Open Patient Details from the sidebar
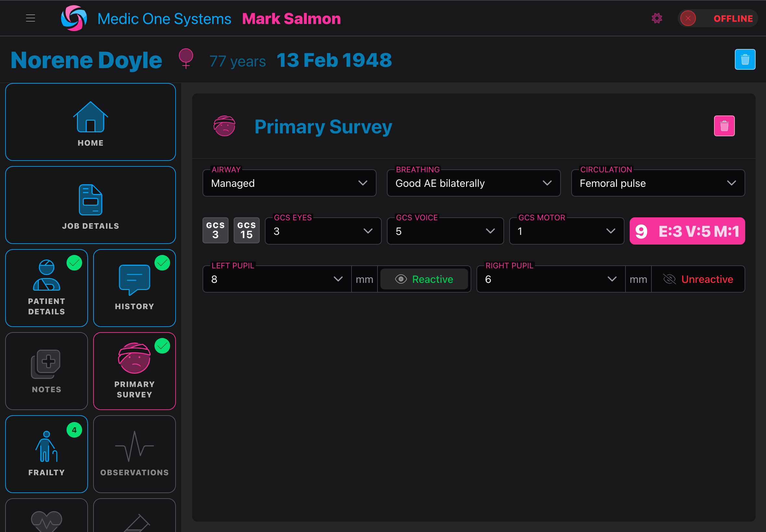Viewport: 766px width, 532px height. click(46, 287)
